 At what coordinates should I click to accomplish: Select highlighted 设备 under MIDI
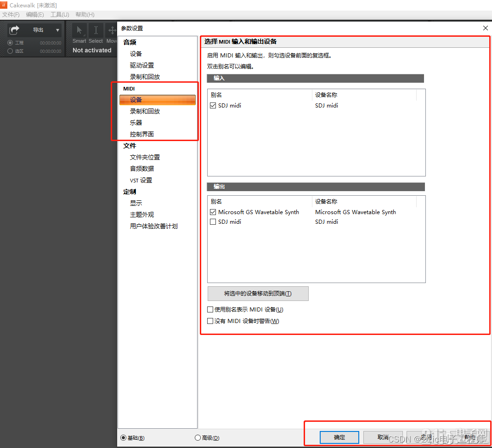[158, 100]
